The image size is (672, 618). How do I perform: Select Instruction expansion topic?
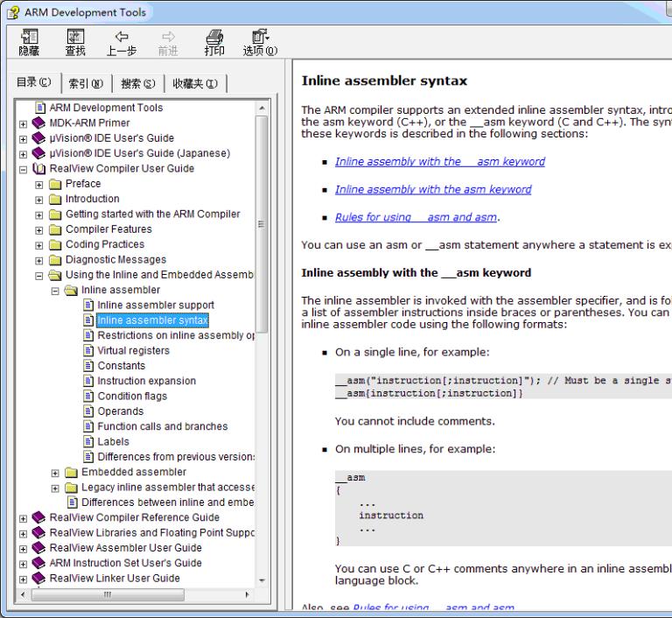pos(147,381)
